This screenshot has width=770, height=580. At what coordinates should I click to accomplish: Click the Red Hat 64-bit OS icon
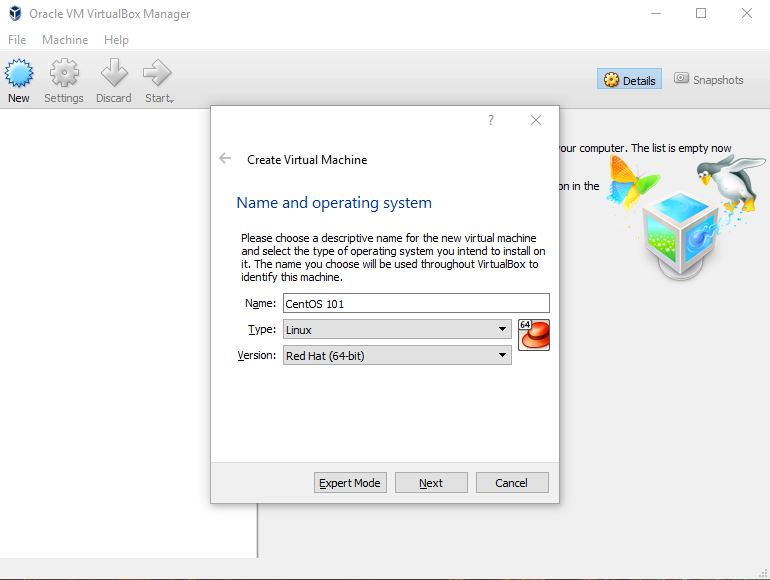point(534,335)
